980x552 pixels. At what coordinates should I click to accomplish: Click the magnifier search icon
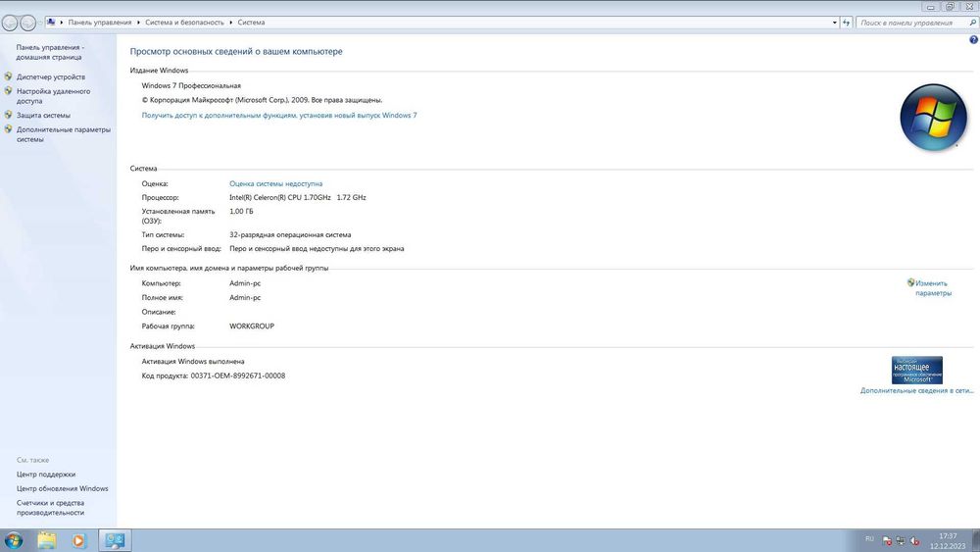point(972,23)
